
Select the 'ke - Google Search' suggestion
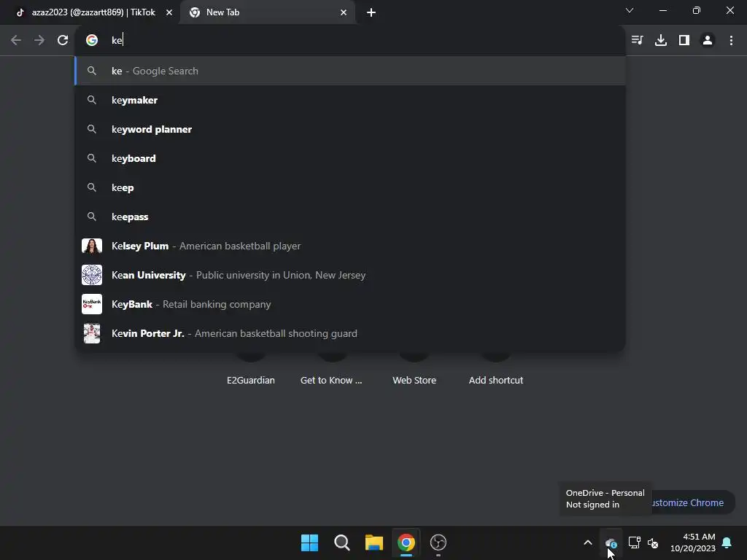point(350,71)
